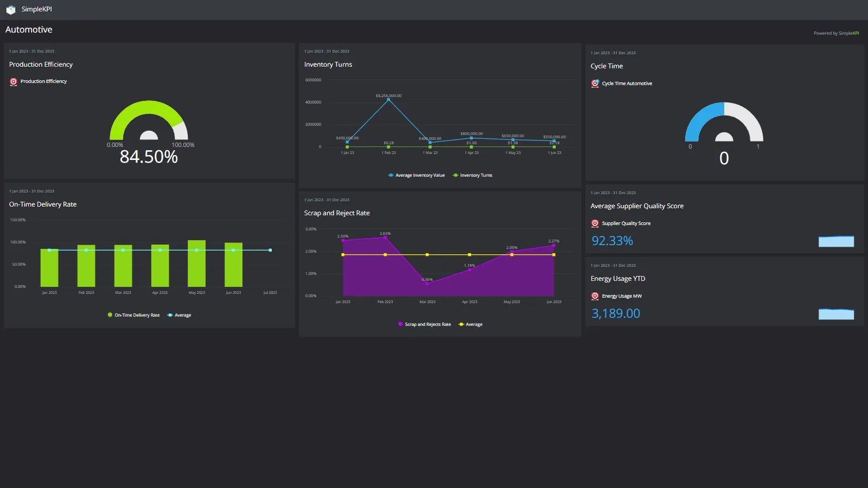Click the SimpleKPI logo icon

(x=11, y=9)
